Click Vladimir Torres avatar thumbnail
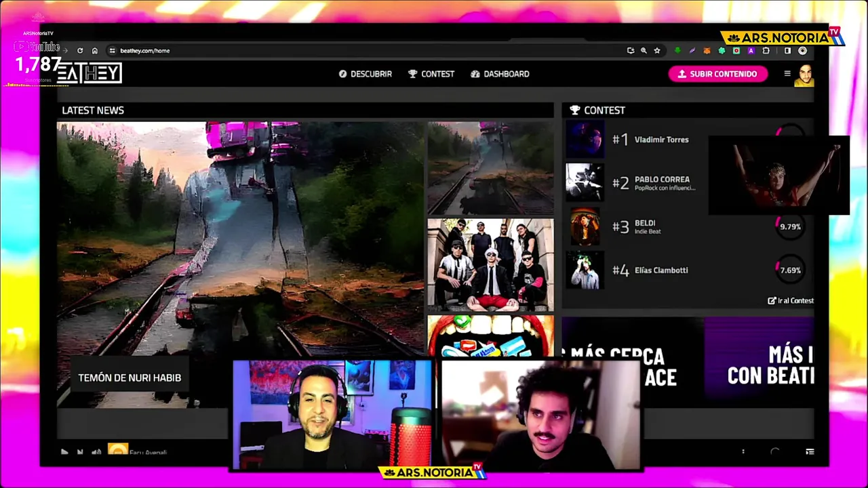The width and height of the screenshot is (868, 488). [x=585, y=139]
